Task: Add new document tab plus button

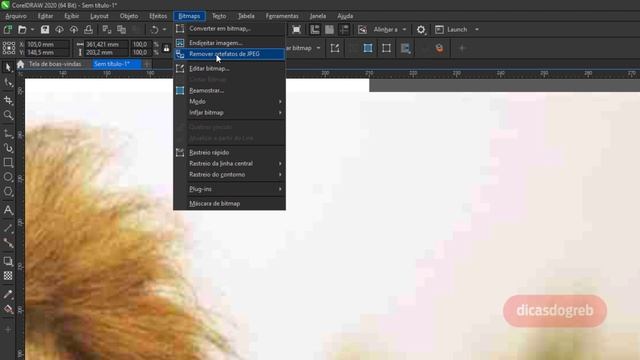Action: click(x=147, y=64)
